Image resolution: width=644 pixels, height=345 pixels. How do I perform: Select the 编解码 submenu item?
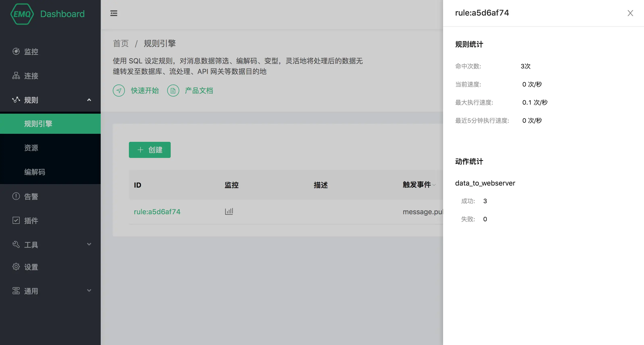point(34,172)
